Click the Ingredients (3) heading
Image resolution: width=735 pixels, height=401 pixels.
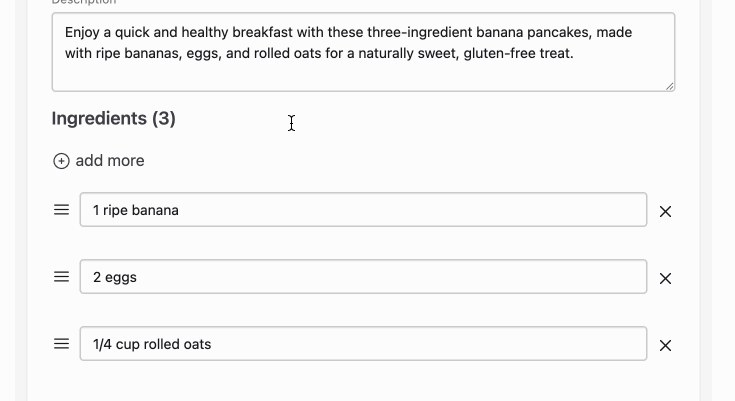click(113, 119)
